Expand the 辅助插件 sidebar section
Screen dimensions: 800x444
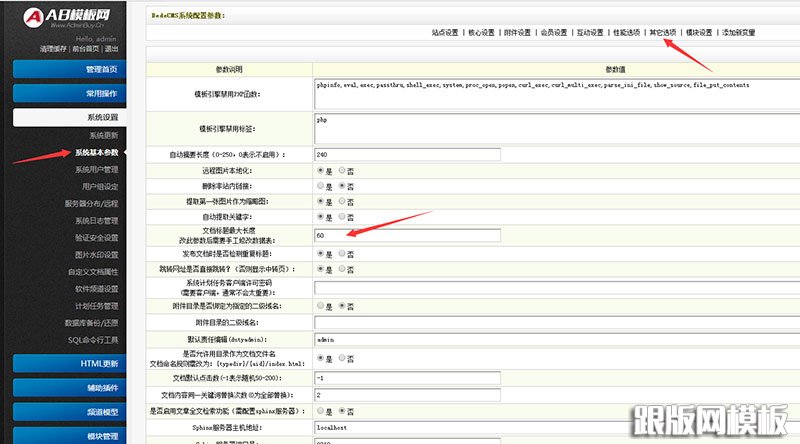click(69, 388)
